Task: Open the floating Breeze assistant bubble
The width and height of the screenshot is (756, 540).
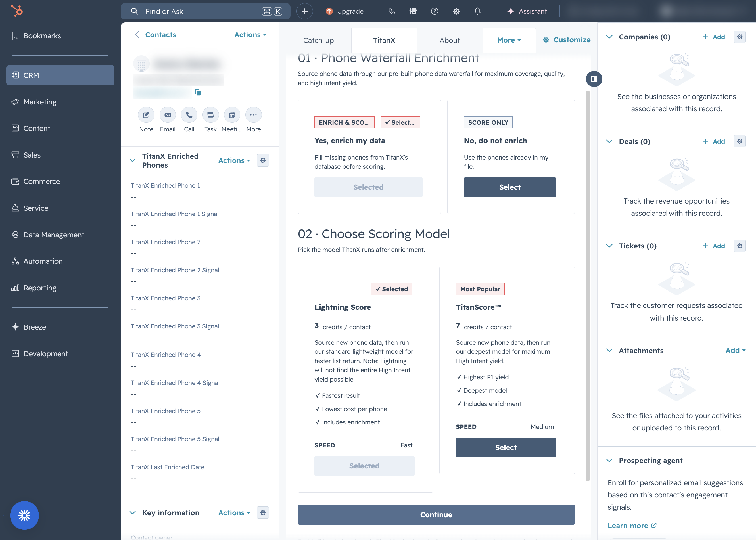Action: 24,515
